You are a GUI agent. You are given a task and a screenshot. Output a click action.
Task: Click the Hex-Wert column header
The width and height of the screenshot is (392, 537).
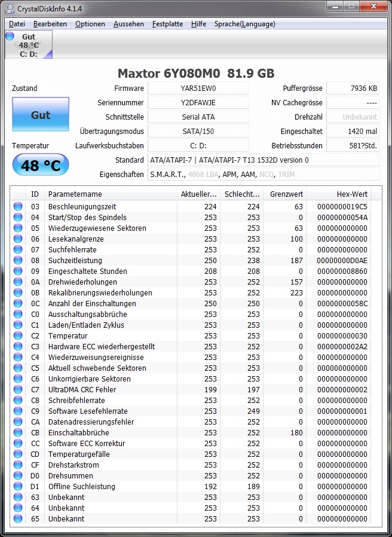pos(339,194)
